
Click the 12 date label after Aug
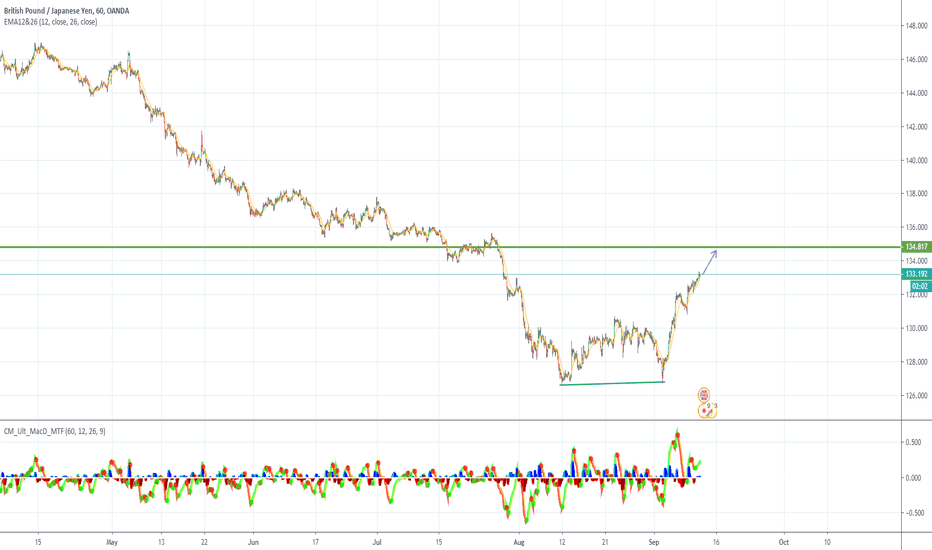[562, 542]
